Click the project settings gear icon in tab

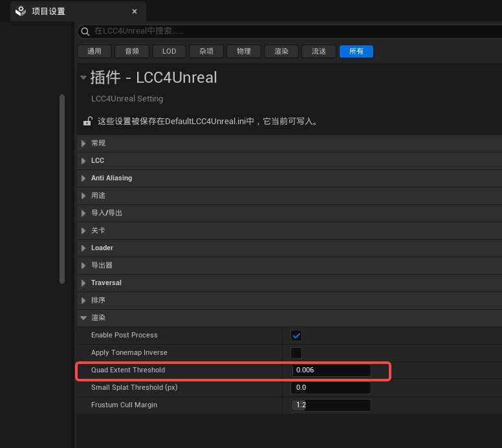coord(21,11)
